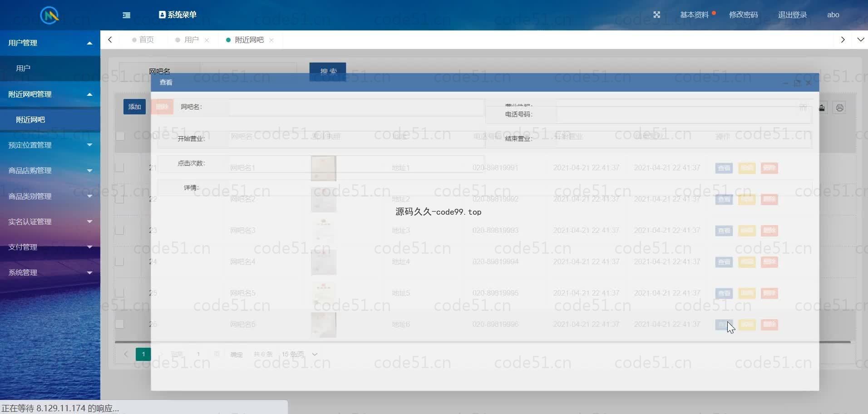Expand the 商品类别管理 sidebar section

pos(50,197)
